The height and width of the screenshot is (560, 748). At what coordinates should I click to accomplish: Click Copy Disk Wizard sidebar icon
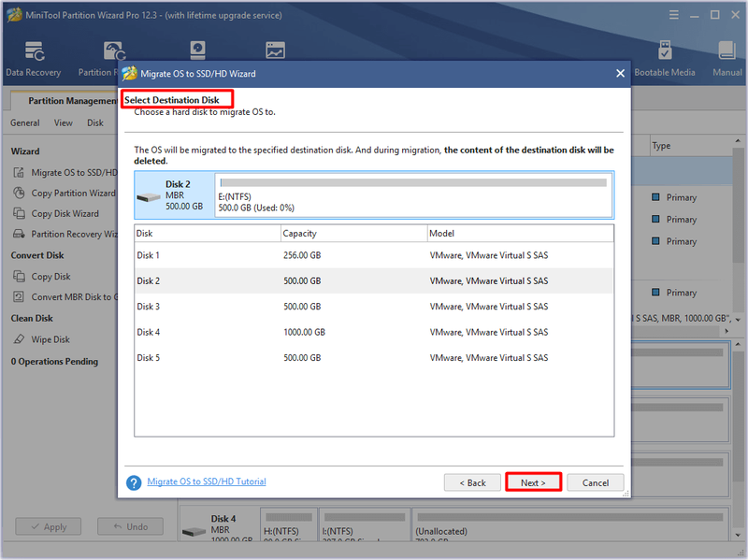pyautogui.click(x=19, y=214)
